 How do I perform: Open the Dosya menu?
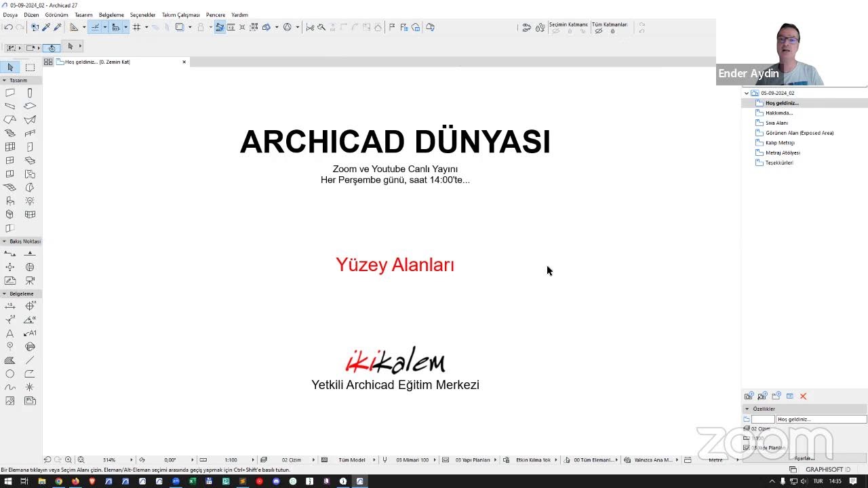click(10, 14)
